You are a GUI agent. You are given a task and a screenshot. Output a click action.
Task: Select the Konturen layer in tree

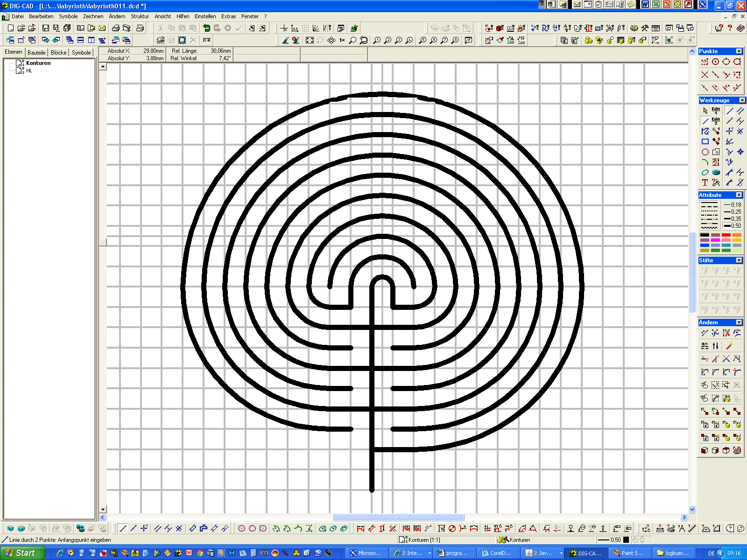38,63
